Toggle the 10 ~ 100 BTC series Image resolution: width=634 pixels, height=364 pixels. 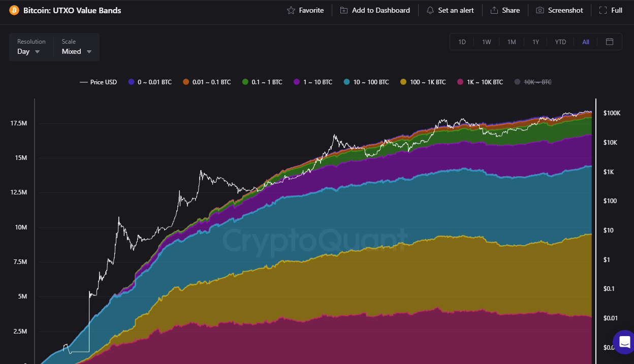(366, 82)
